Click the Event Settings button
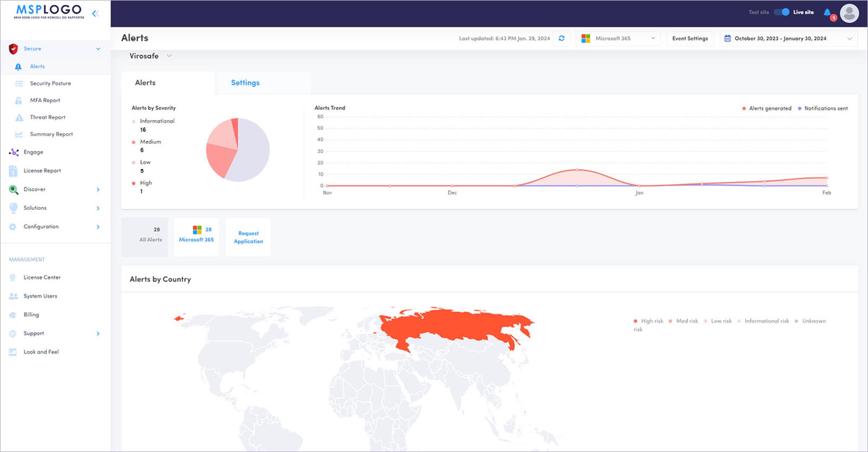Screen dimensions: 868x452 690,38
